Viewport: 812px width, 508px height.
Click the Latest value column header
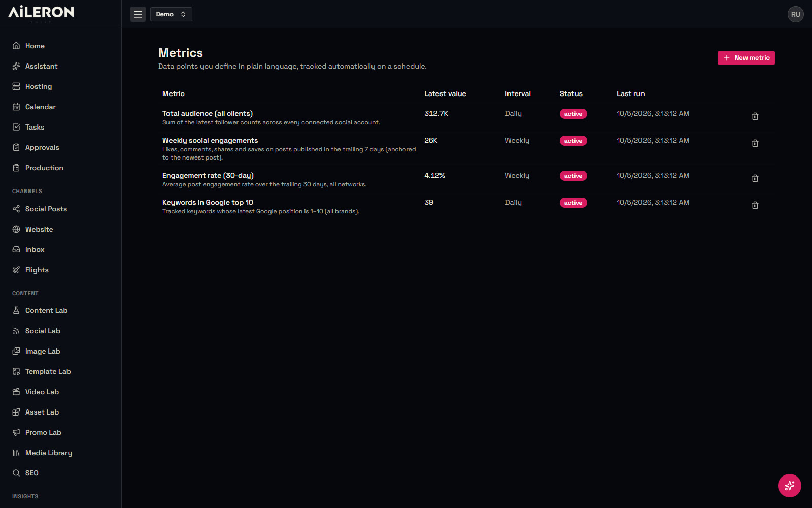(x=445, y=93)
